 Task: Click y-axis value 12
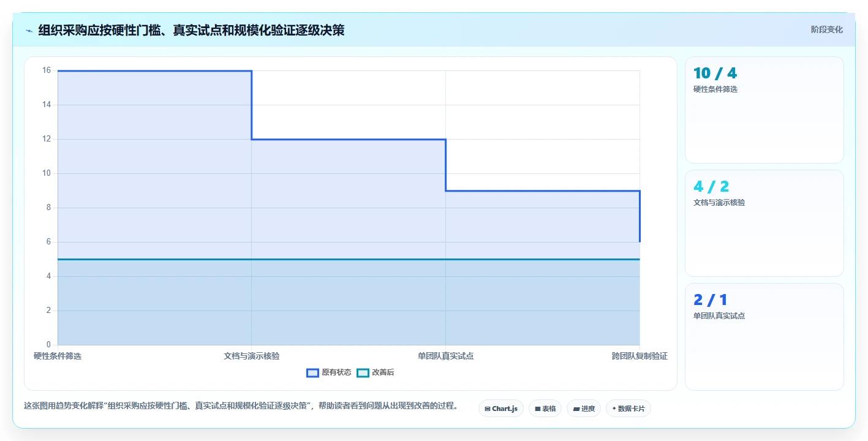pos(47,139)
